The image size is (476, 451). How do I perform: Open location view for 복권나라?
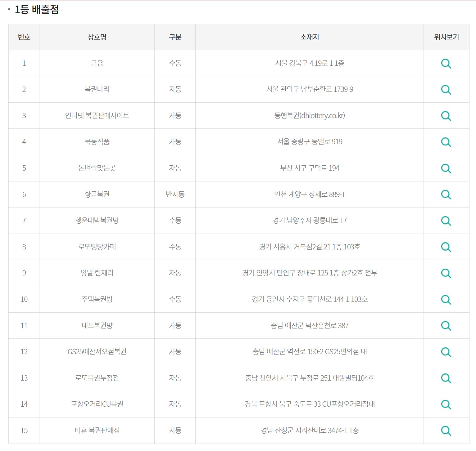click(x=446, y=89)
